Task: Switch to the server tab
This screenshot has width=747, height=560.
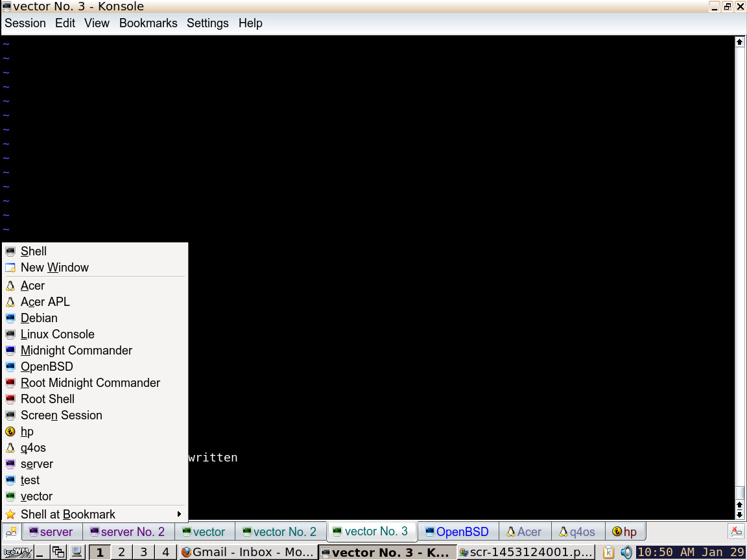Action: 51,531
